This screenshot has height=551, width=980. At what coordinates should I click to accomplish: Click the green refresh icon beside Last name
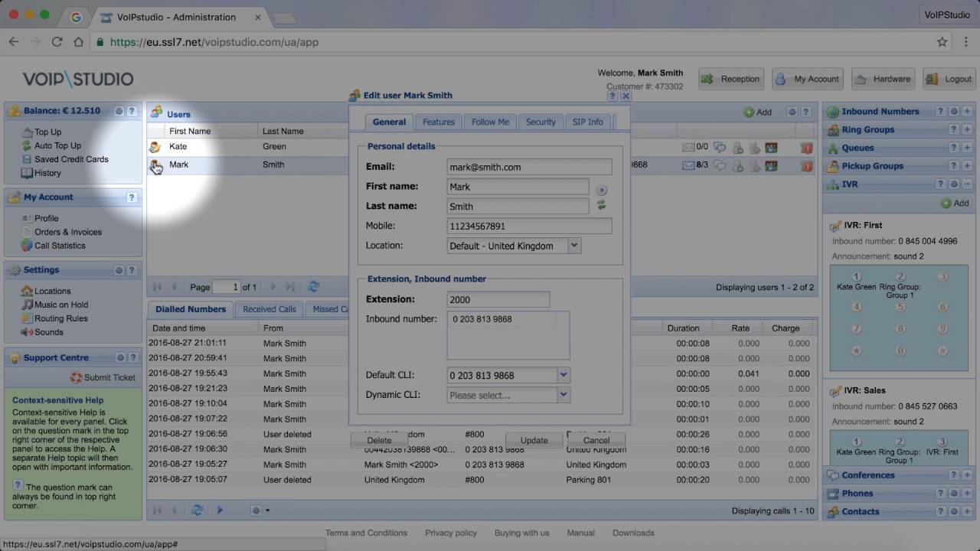pos(602,205)
